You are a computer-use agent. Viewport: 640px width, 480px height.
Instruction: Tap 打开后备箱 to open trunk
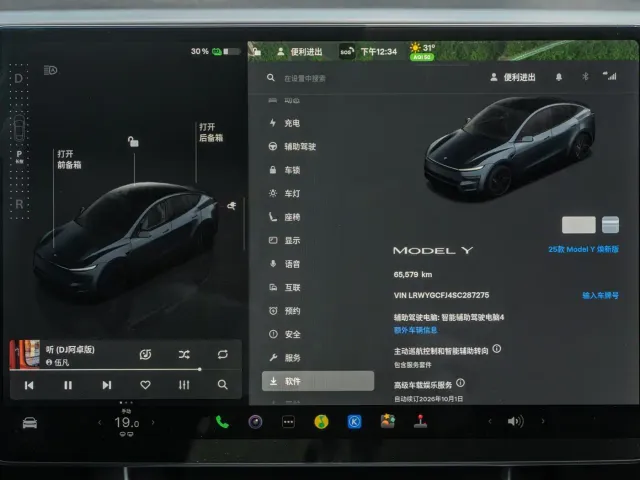211,132
